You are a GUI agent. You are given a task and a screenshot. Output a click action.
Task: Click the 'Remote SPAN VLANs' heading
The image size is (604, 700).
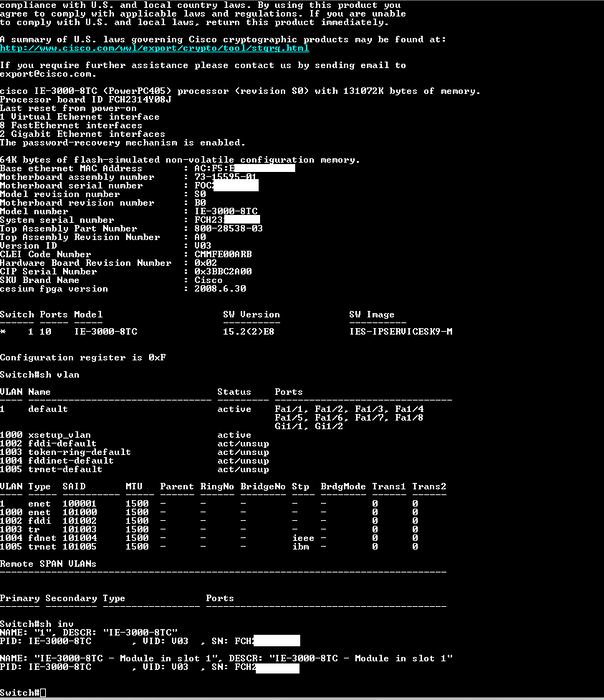(x=47, y=565)
